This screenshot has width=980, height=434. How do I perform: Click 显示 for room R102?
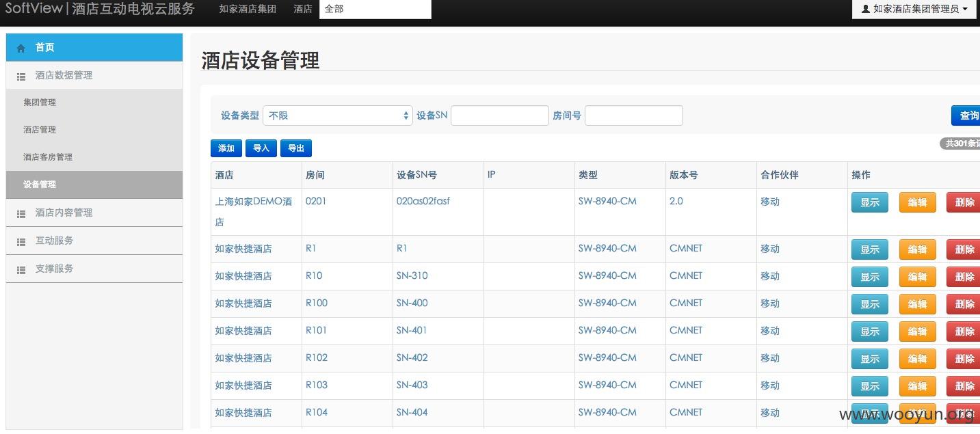[870, 359]
